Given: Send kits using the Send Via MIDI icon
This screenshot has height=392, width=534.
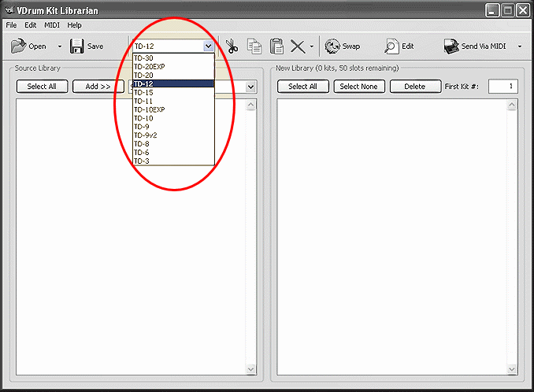Looking at the screenshot, I should point(451,46).
